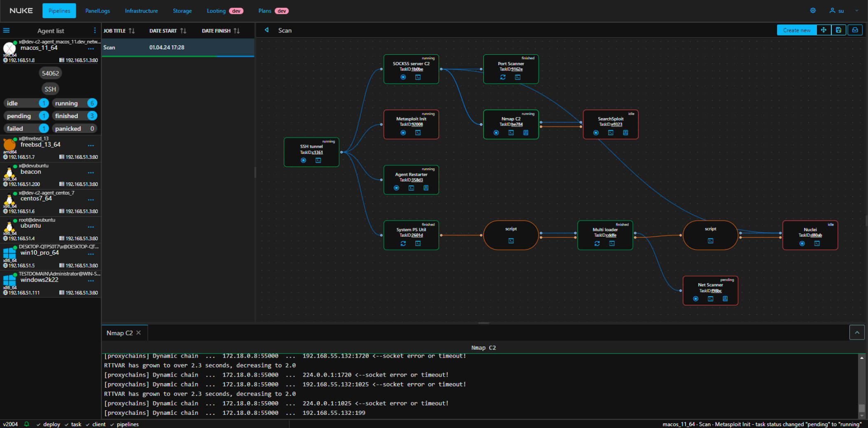Open the inbox tray icon in toolbar
Screen dimensions: 868x428
point(855,30)
